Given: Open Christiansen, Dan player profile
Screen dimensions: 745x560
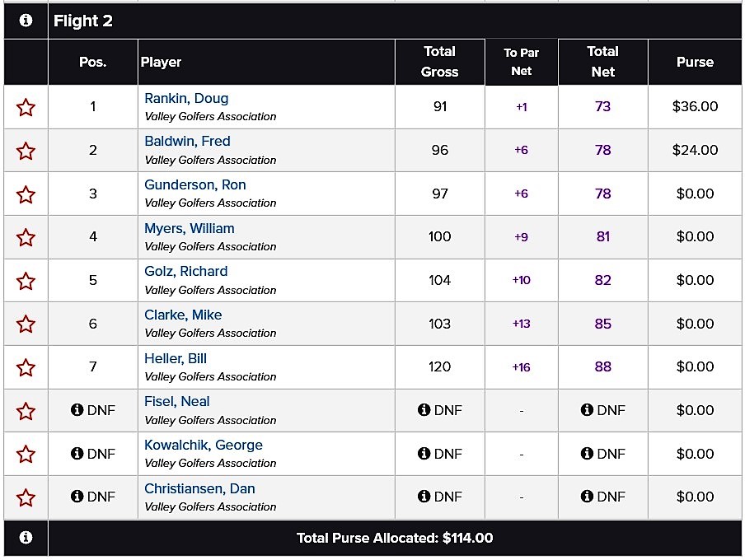Looking at the screenshot, I should (x=199, y=488).
